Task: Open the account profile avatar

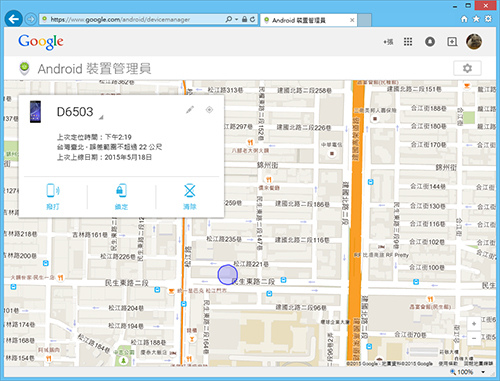Action: click(x=474, y=42)
